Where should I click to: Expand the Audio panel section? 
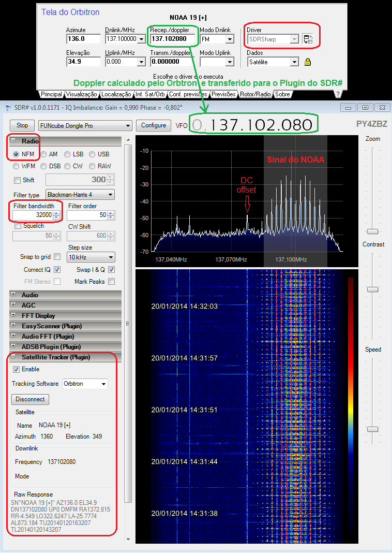[x=13, y=294]
